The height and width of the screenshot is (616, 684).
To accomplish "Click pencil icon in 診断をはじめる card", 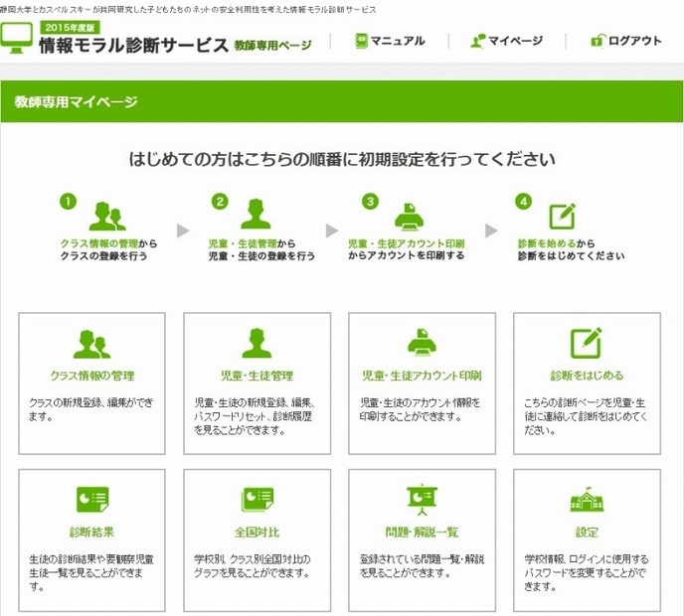I will 587,343.
